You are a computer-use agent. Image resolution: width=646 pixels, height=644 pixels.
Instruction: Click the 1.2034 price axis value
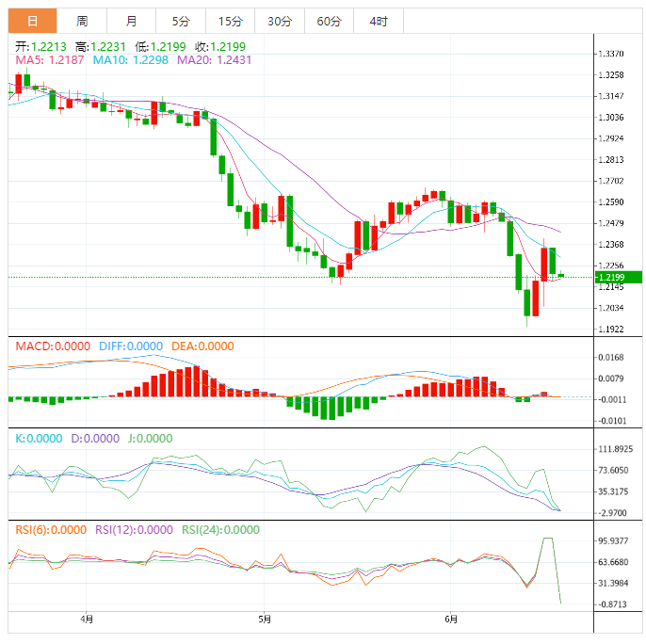[x=610, y=308]
